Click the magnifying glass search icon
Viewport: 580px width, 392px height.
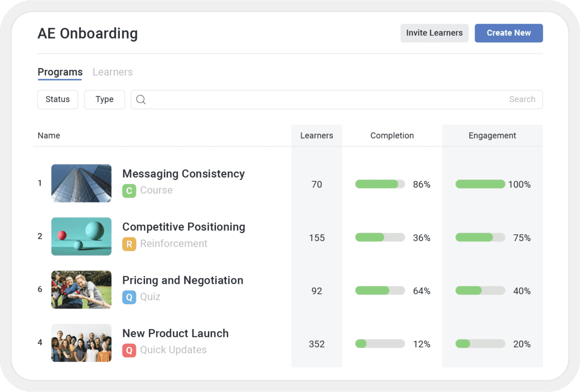pyautogui.click(x=141, y=100)
